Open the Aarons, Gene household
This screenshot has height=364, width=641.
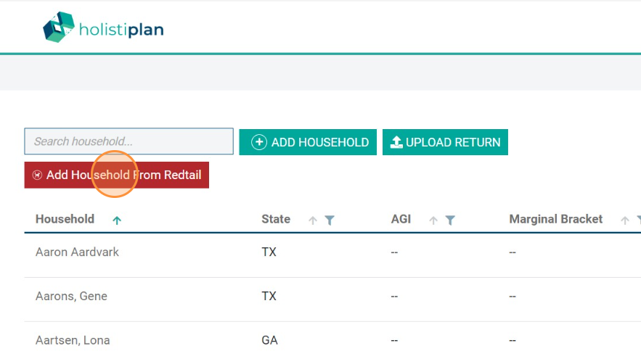coord(71,297)
